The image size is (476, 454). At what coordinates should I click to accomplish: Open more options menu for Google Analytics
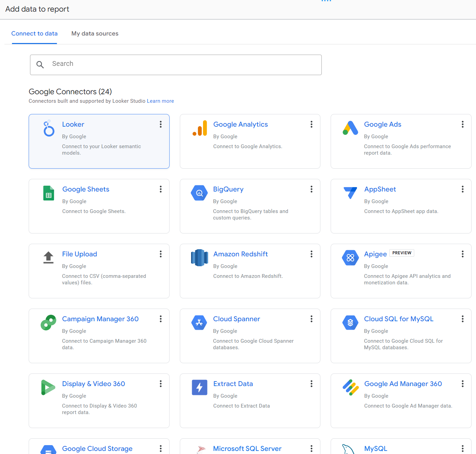click(312, 124)
